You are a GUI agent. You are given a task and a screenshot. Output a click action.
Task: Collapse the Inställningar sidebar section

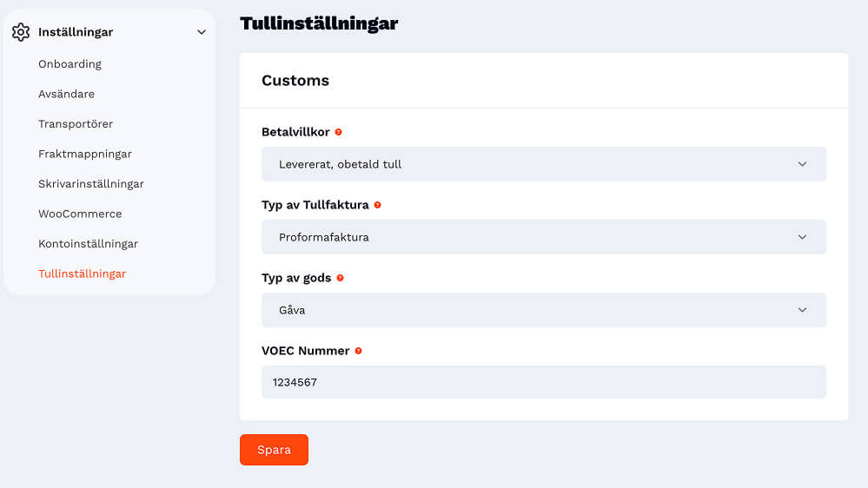pyautogui.click(x=202, y=32)
